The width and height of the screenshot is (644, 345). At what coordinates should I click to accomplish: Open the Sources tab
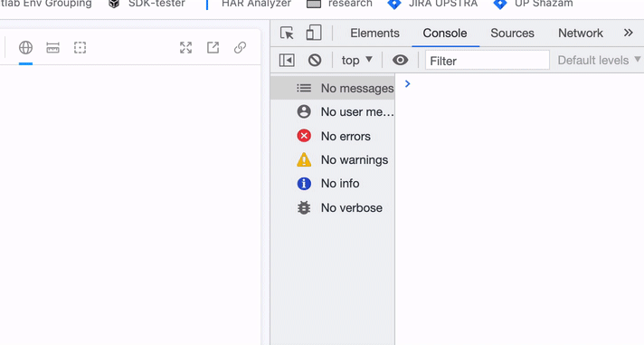(x=512, y=33)
